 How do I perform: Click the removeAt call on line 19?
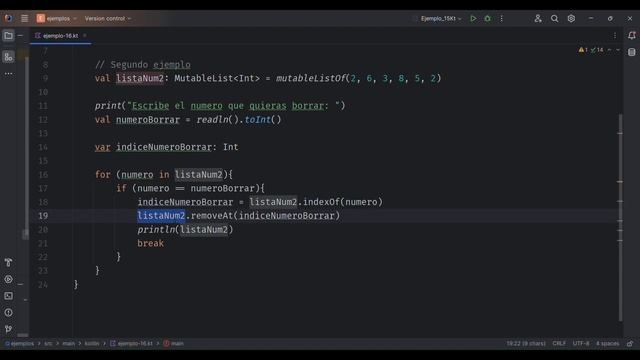[212, 216]
